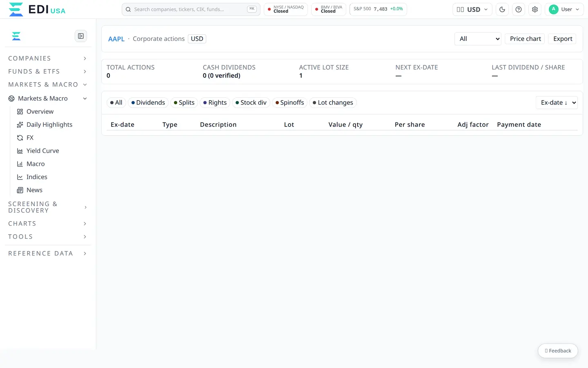This screenshot has width=588, height=368.
Task: Click the S&P 500 index ticker
Action: point(378,9)
